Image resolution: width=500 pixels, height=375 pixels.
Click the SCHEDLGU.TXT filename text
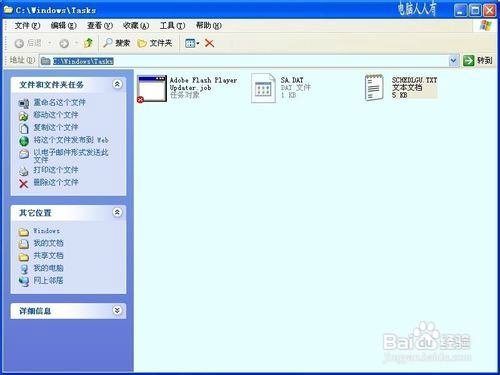click(x=414, y=80)
